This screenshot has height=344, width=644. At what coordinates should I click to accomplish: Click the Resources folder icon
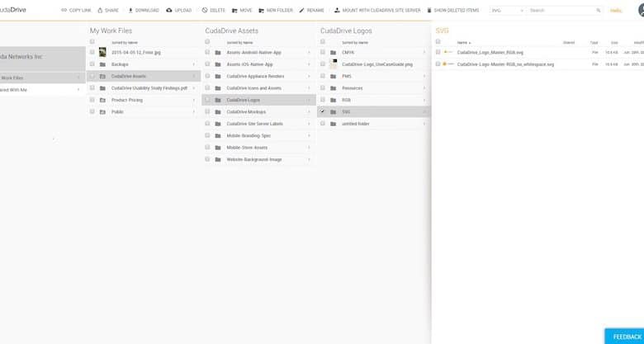click(334, 88)
